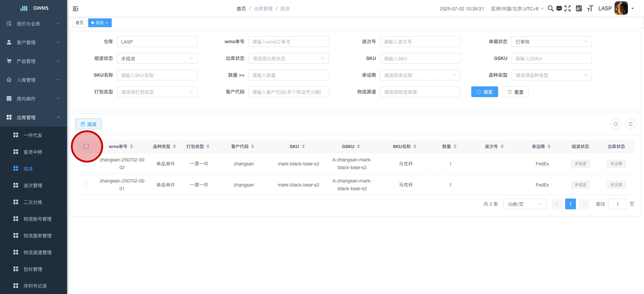
Task: Sort by wms单号 column arrows
Action: pos(131,146)
